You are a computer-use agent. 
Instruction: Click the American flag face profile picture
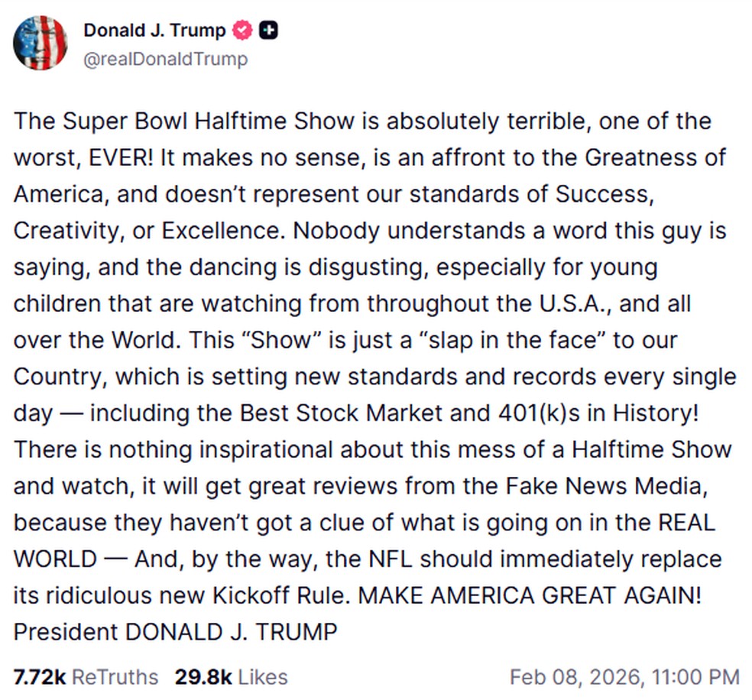41,41
